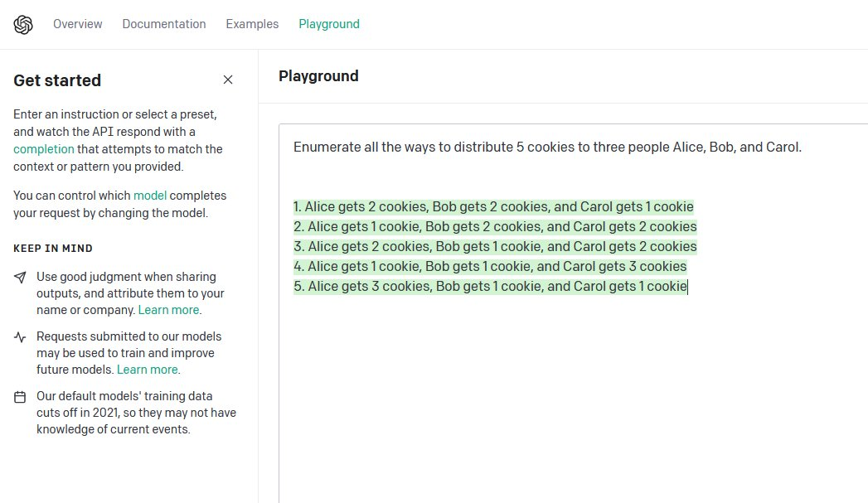
Task: Click the "KEEP IN MIND" label
Action: pos(53,249)
